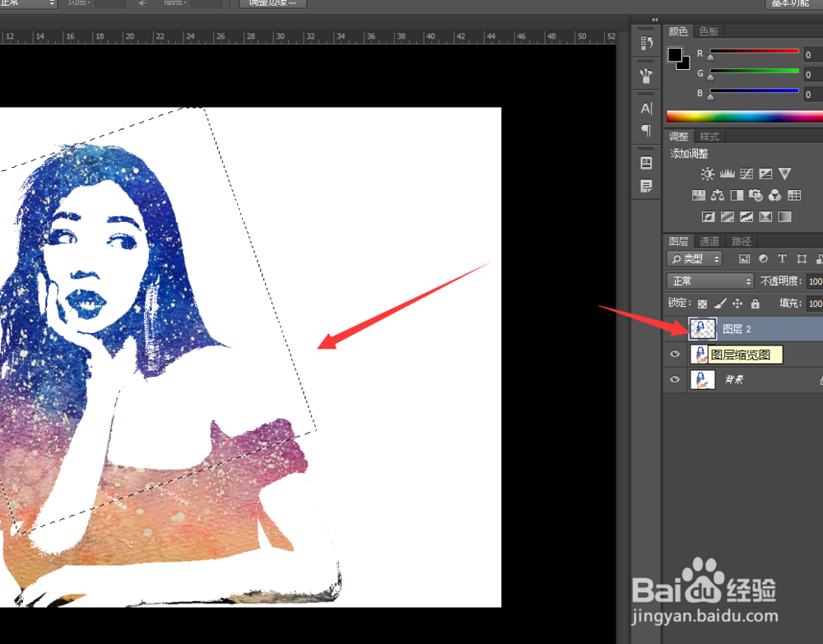
Task: Click the green G slider handle
Action: tap(710, 76)
